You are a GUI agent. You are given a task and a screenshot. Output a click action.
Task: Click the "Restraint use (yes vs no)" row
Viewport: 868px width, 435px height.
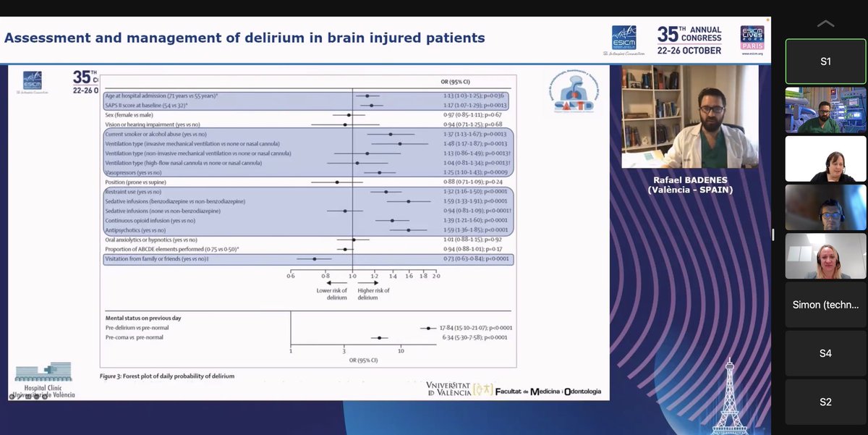click(x=306, y=192)
